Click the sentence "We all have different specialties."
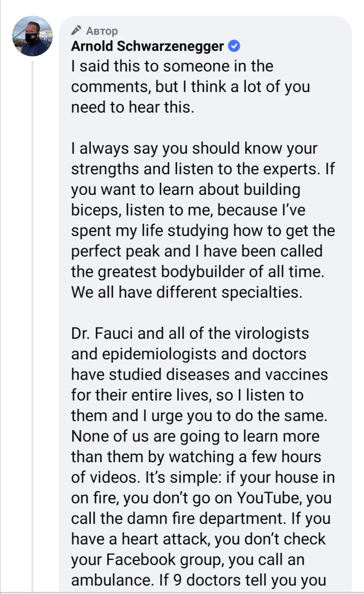This screenshot has width=364, height=594. point(186,292)
